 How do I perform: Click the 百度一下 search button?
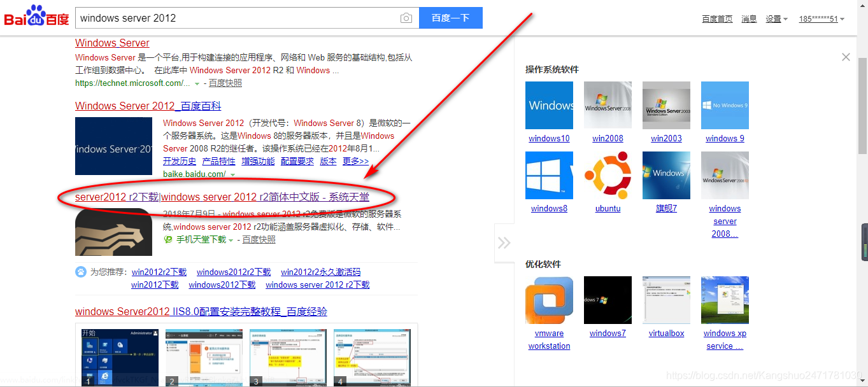pyautogui.click(x=451, y=18)
